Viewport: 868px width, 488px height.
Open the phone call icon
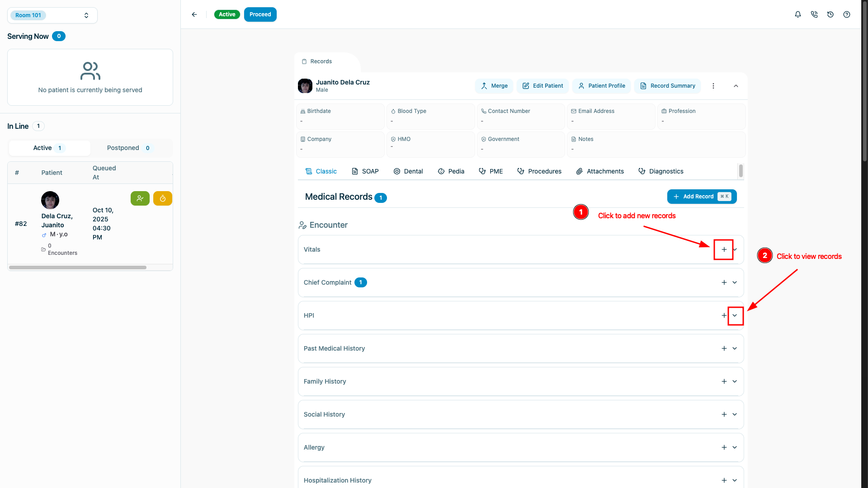click(x=814, y=14)
